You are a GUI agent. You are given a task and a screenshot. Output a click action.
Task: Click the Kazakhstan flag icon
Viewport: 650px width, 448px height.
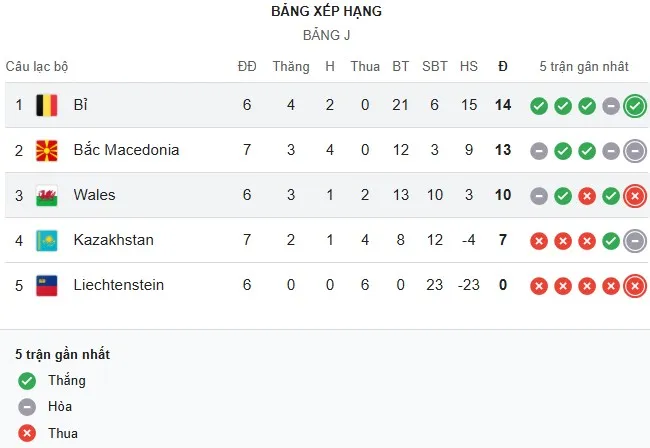46,240
